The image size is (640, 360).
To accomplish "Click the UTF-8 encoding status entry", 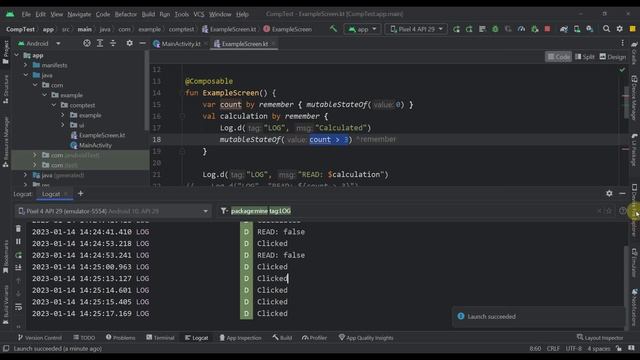I will 573,349.
